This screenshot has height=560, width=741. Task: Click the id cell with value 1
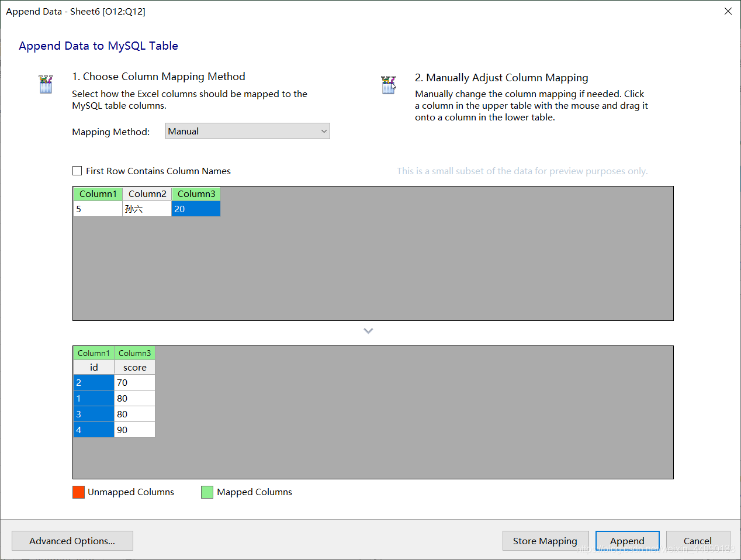pyautogui.click(x=94, y=398)
